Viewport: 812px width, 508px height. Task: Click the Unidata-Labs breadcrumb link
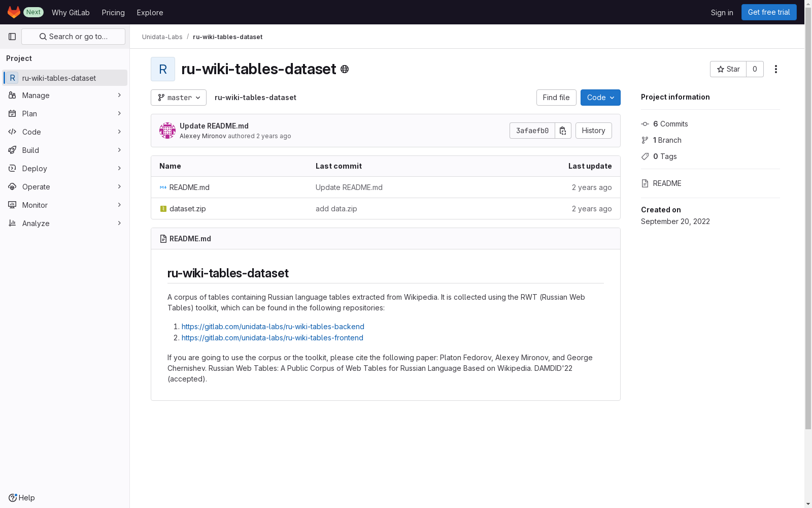pyautogui.click(x=162, y=37)
